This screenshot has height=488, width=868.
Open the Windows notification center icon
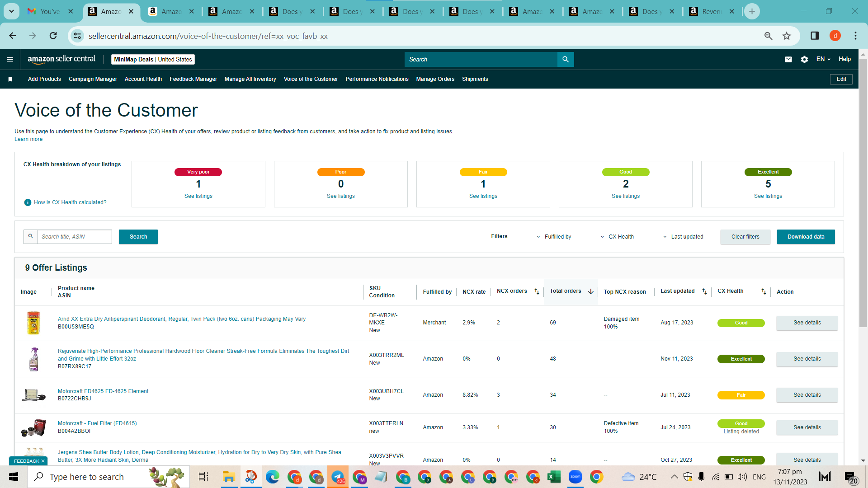(x=851, y=477)
